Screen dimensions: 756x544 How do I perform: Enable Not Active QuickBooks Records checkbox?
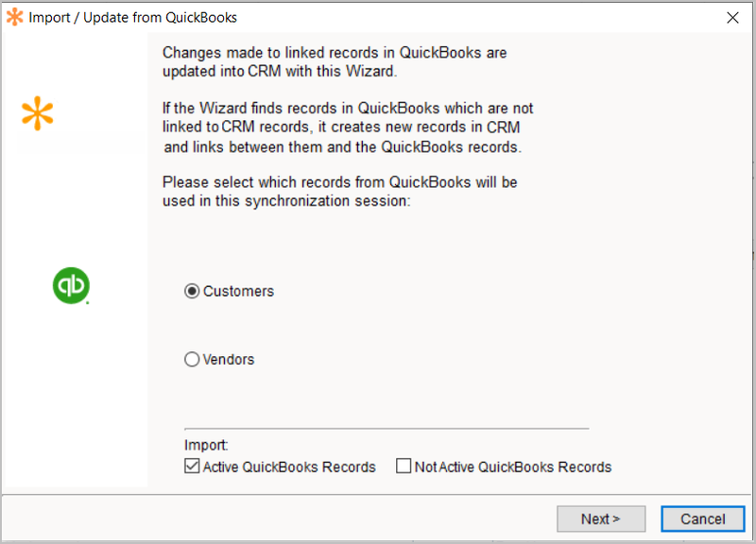coord(404,467)
